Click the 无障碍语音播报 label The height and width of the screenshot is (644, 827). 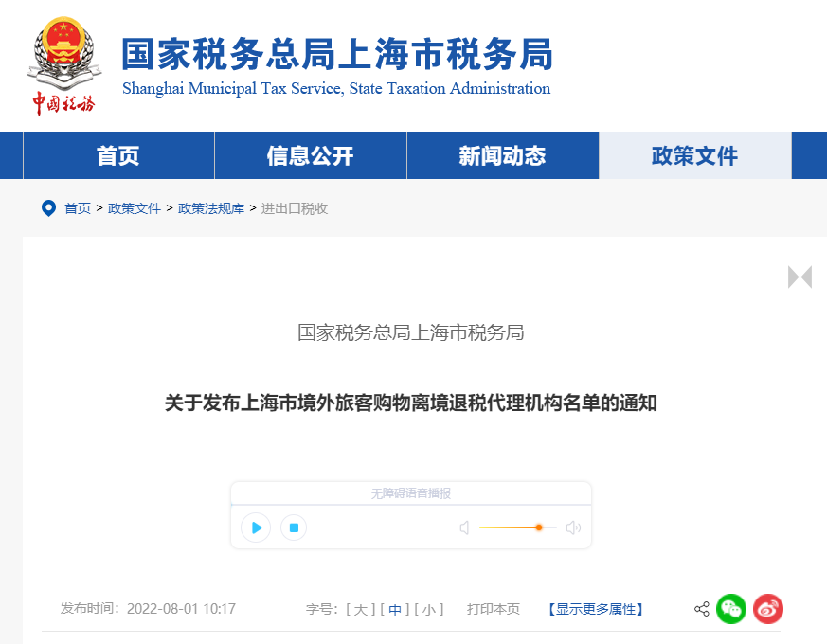click(411, 493)
